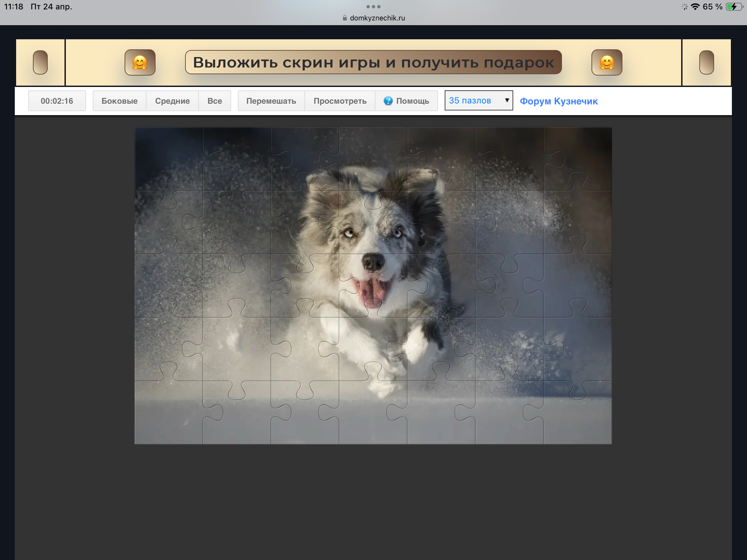
Task: Click the blue question mark help icon
Action: [x=388, y=101]
